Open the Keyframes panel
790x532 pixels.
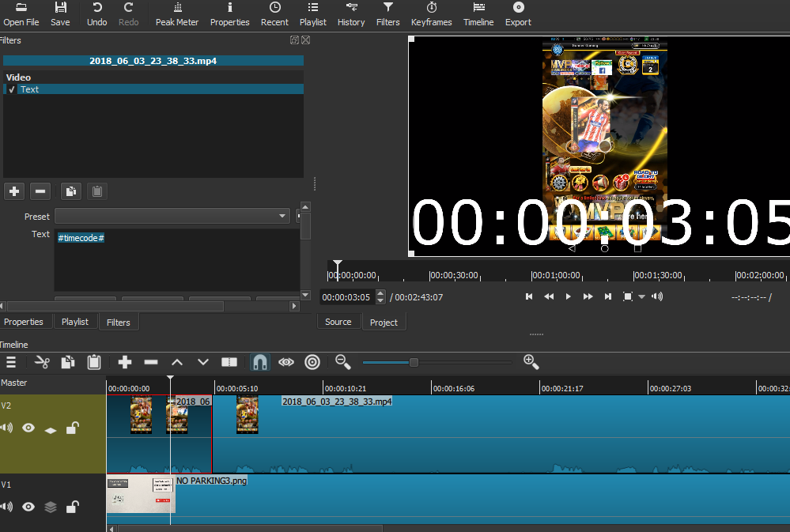[x=431, y=14]
